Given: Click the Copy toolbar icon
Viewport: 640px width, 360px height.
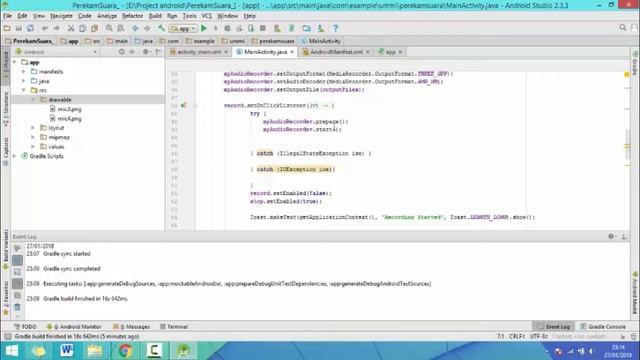Looking at the screenshot, I should [x=82, y=28].
